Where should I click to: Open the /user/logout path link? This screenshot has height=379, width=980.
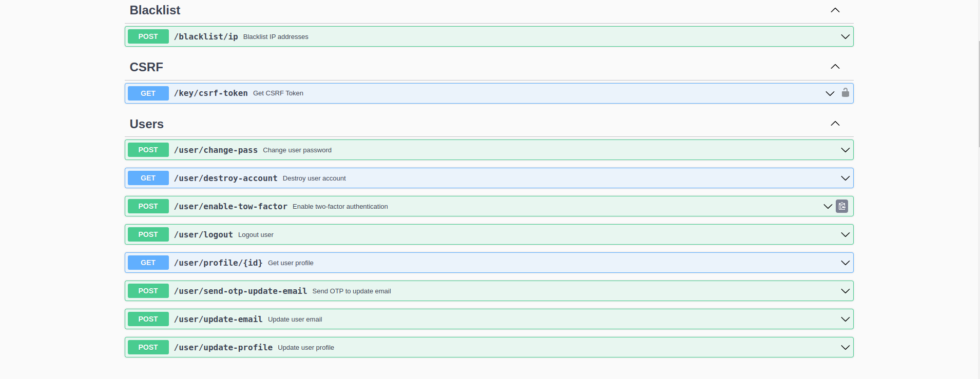(203, 234)
